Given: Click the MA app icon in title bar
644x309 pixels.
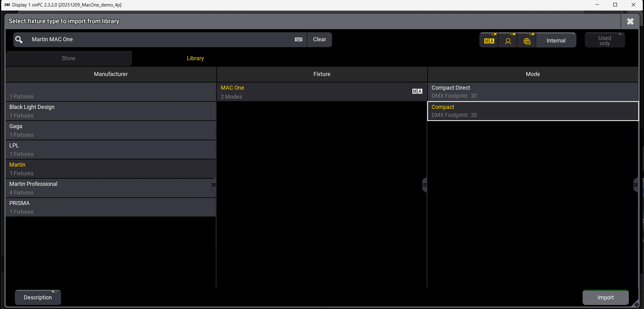Looking at the screenshot, I should 7,5.
